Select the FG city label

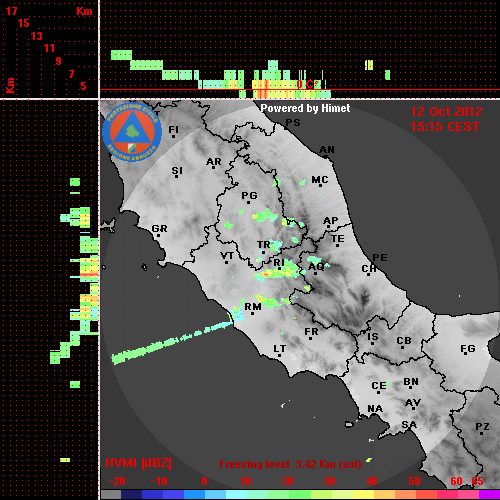pos(468,349)
